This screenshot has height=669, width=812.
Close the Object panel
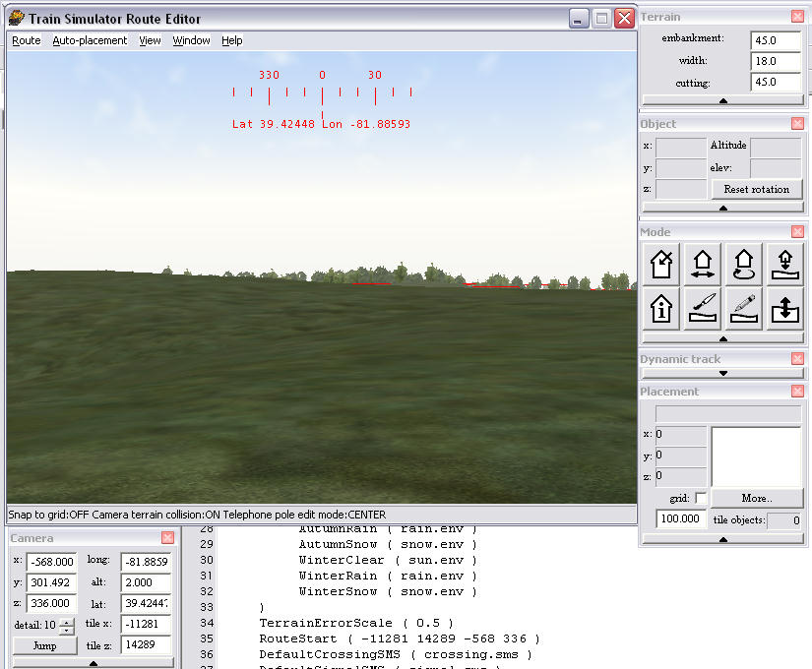[797, 123]
